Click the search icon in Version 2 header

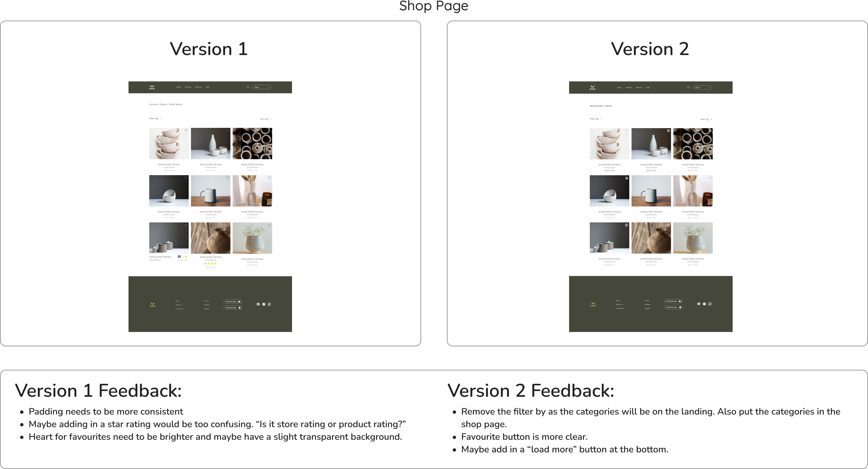click(688, 87)
